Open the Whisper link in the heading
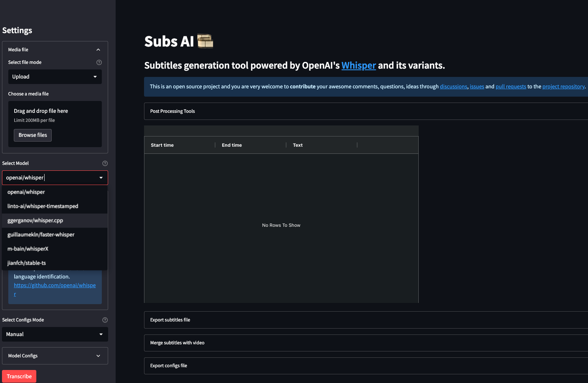 click(x=359, y=65)
